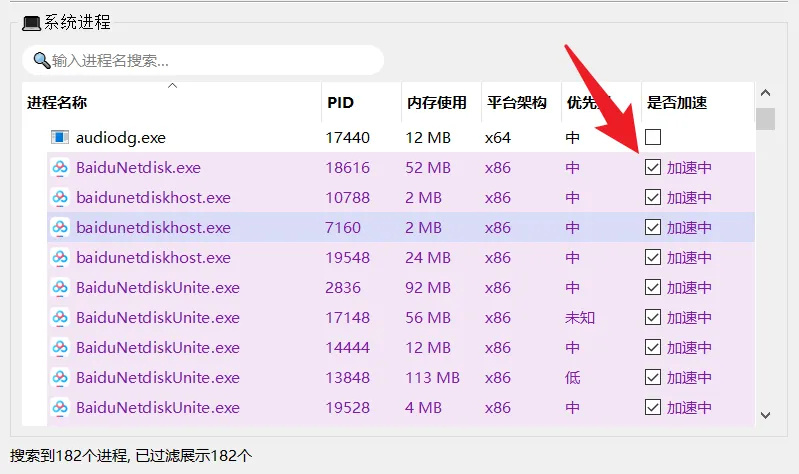The image size is (799, 474).
Task: Click the vertical scrollbar thumb
Action: tap(765, 119)
